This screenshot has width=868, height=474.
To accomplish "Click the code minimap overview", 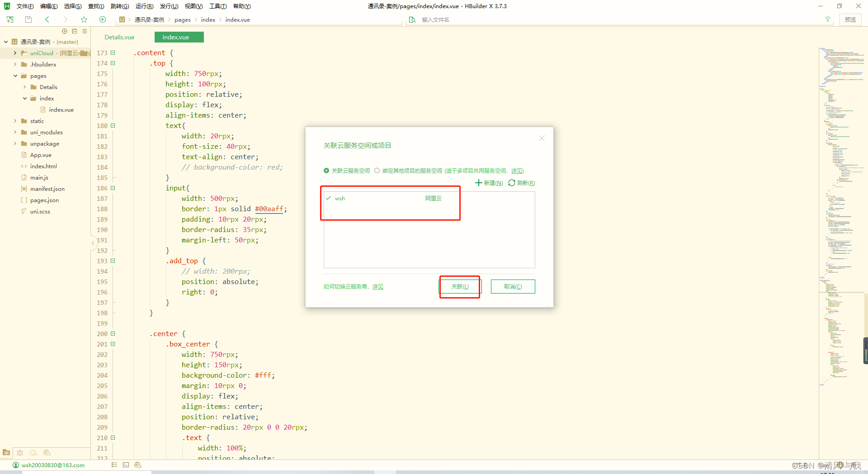I will [x=841, y=217].
